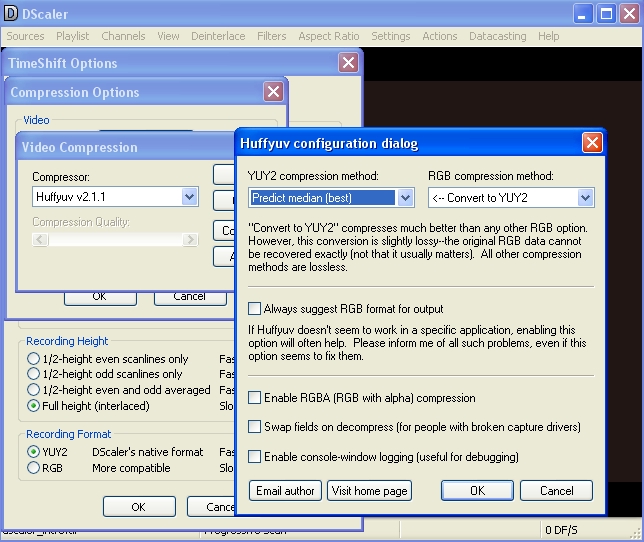Click OK in Compression Options window

(100, 299)
